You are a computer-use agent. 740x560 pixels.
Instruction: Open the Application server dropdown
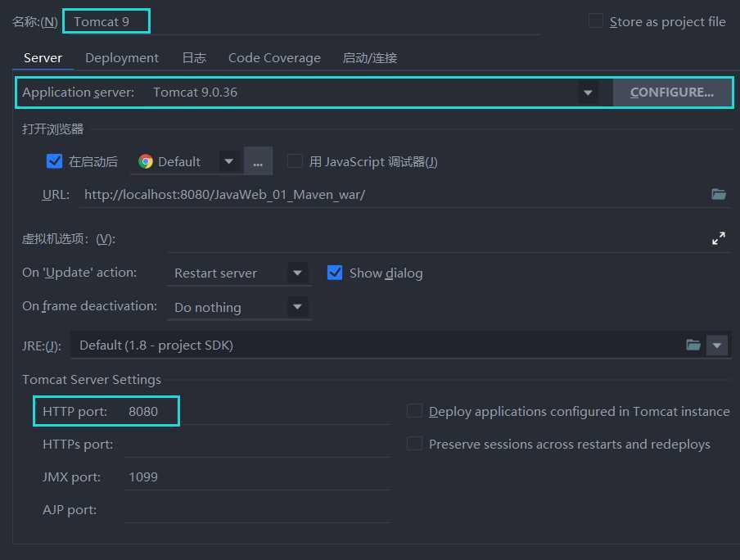click(x=588, y=93)
